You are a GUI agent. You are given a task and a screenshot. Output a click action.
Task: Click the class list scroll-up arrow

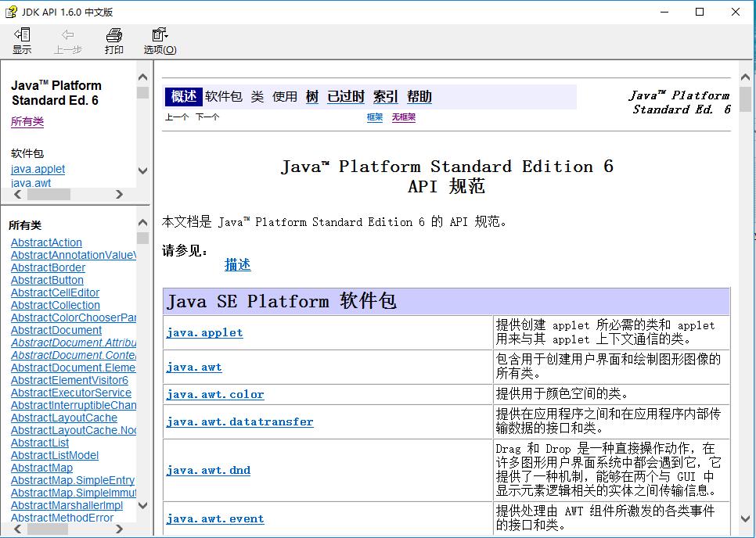[x=142, y=223]
